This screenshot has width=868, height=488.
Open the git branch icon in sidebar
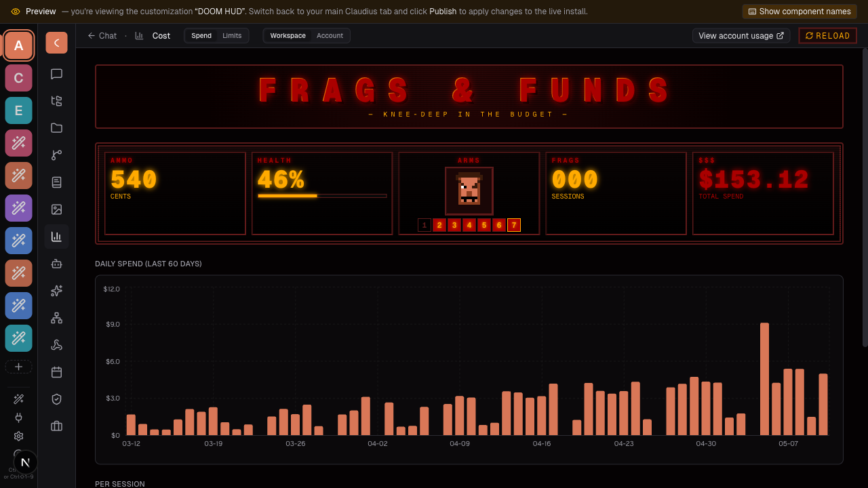(x=56, y=155)
